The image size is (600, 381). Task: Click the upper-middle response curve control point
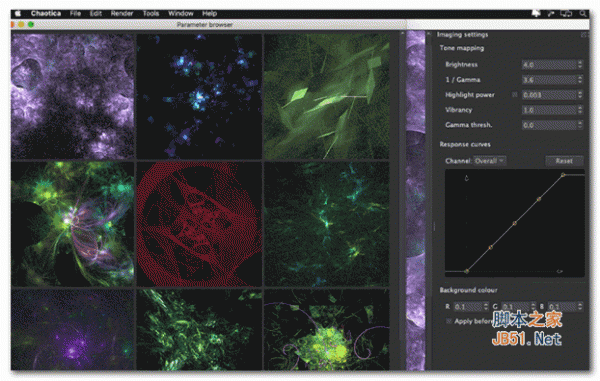539,199
